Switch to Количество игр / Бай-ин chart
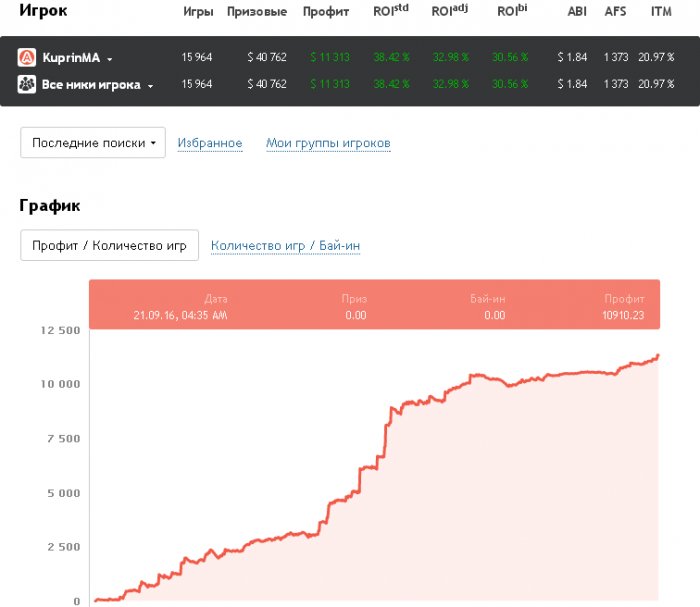700x607 pixels. (285, 245)
